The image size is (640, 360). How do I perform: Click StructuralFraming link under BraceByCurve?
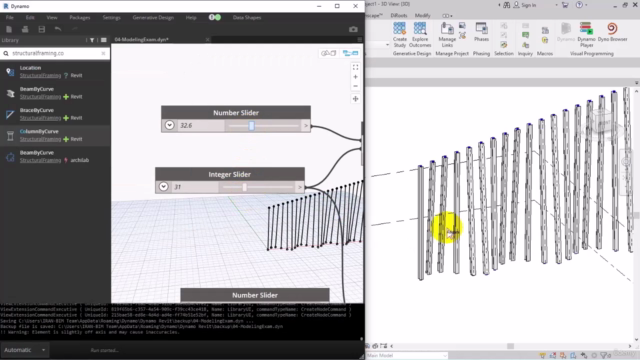[40, 118]
